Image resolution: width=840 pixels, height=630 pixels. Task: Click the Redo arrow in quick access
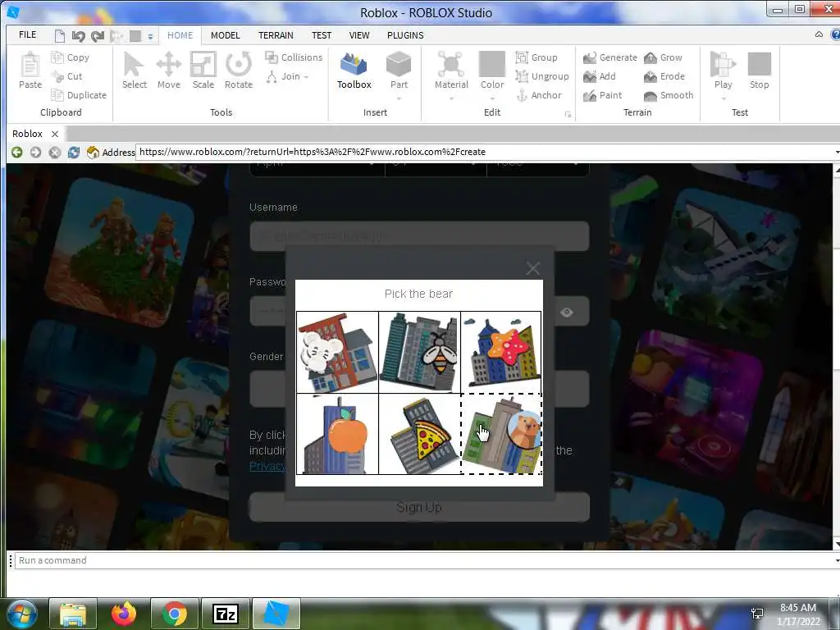[98, 36]
